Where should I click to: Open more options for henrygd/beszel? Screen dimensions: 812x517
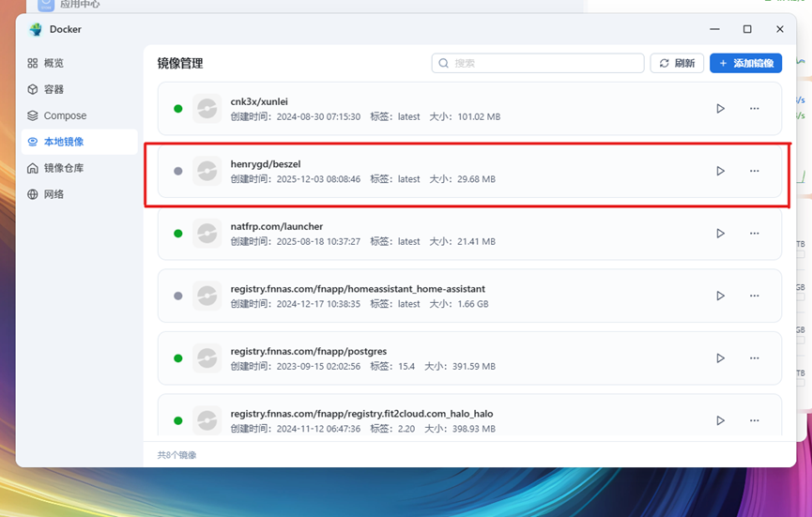(754, 171)
